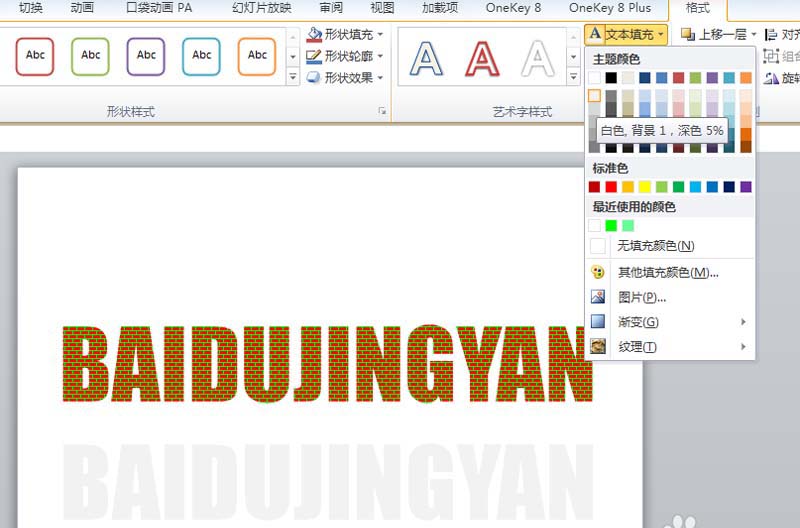
Task: Click the Group (组合) icon
Action: pyautogui.click(x=771, y=56)
